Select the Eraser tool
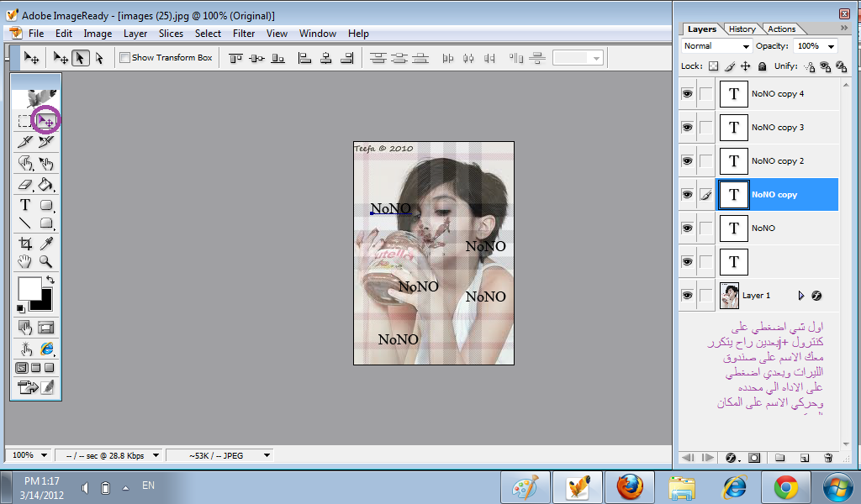 (25, 184)
